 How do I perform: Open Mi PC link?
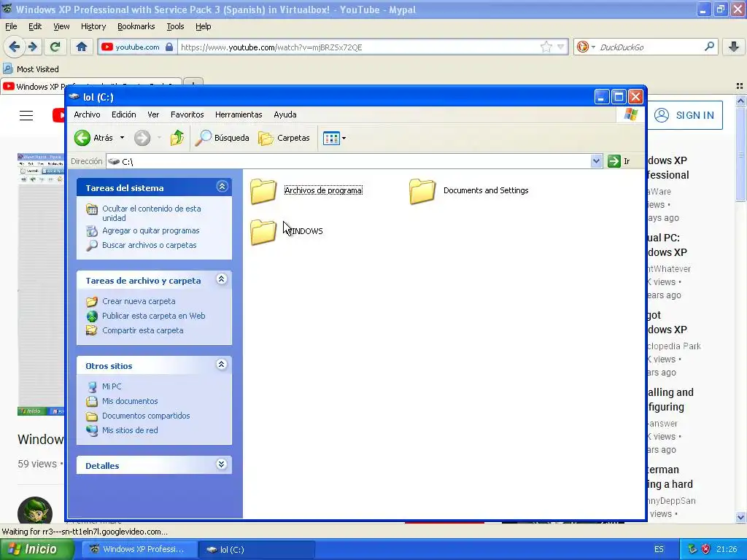pos(112,386)
